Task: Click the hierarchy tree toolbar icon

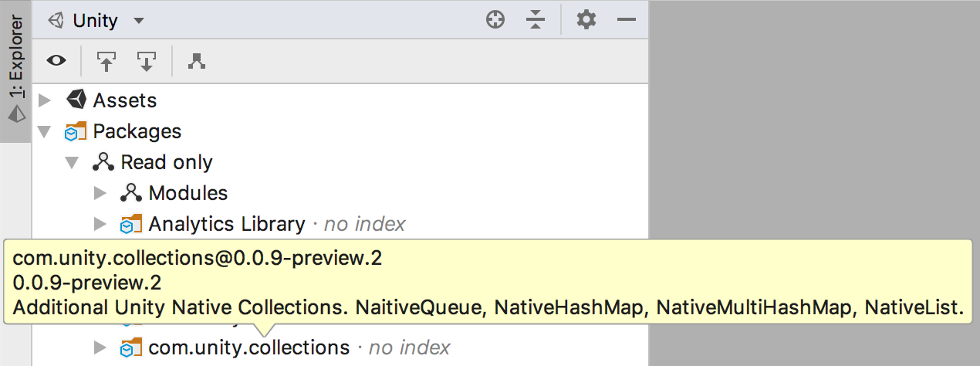Action: [197, 61]
